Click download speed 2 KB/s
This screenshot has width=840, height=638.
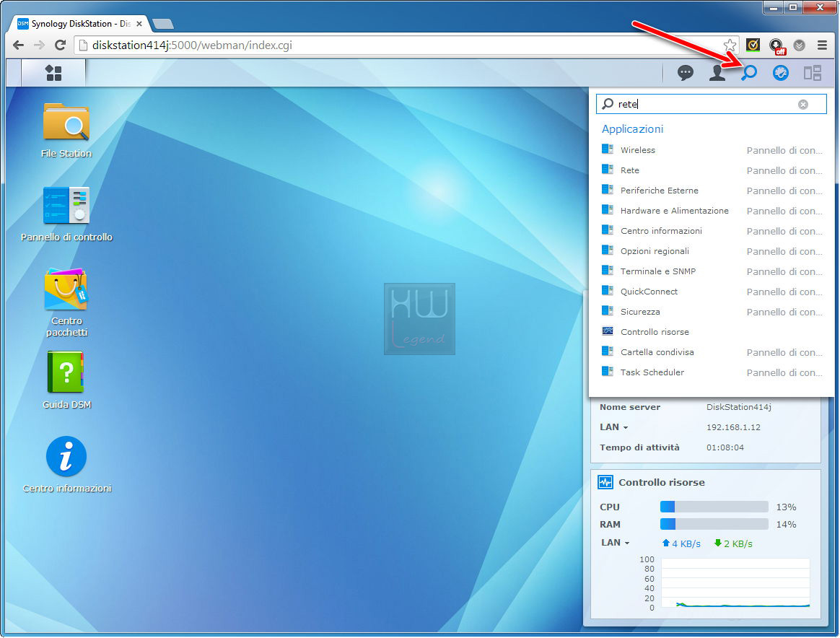coord(733,543)
